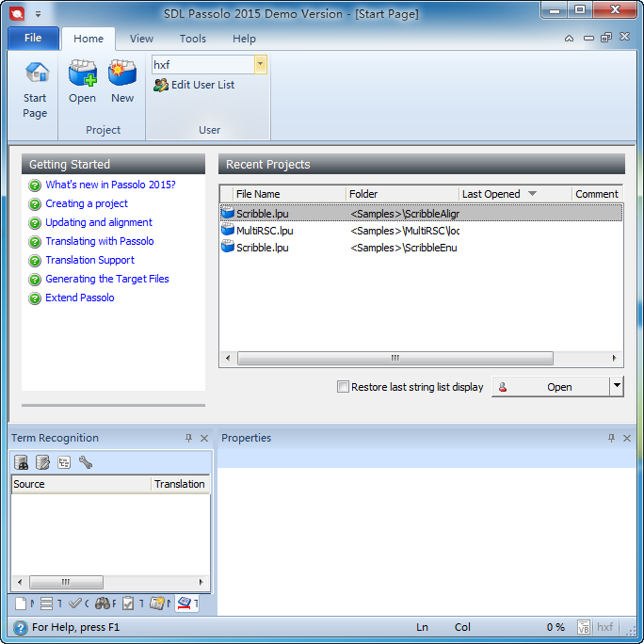This screenshot has height=644, width=644.
Task: Close the Term Recognition panel
Action: click(x=204, y=438)
